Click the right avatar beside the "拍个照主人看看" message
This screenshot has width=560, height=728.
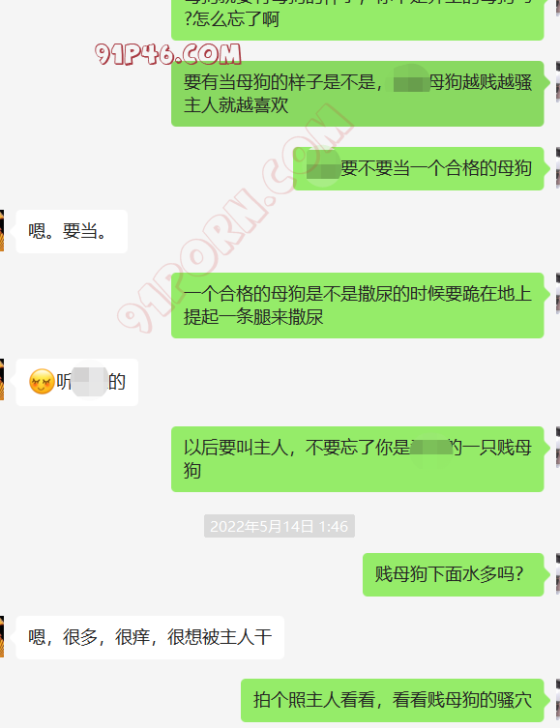pyautogui.click(x=558, y=700)
